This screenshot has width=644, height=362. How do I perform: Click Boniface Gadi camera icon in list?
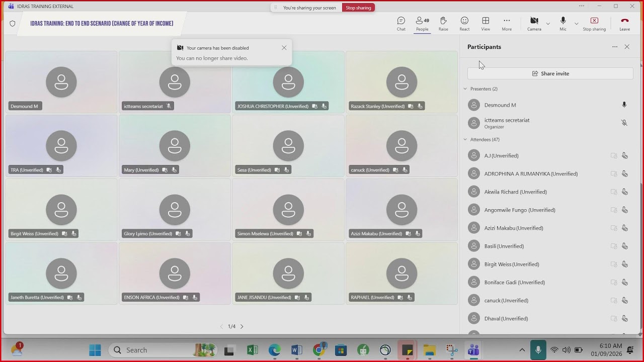pyautogui.click(x=614, y=283)
